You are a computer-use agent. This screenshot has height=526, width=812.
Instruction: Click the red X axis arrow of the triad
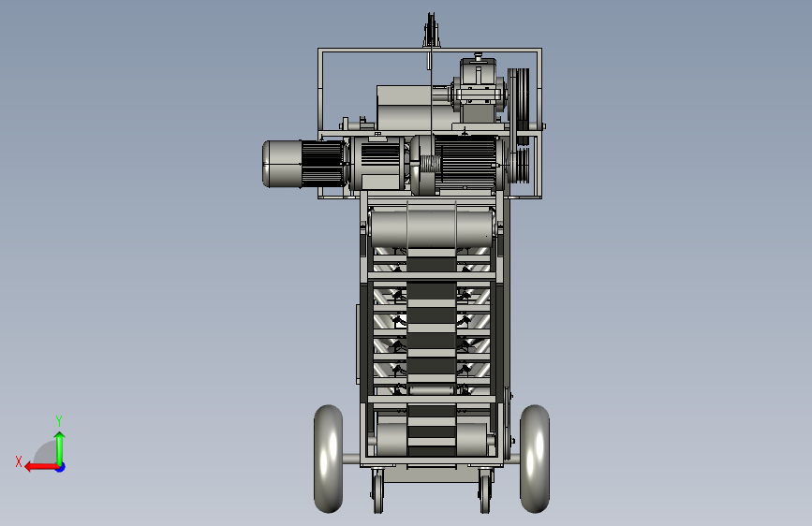[41, 467]
